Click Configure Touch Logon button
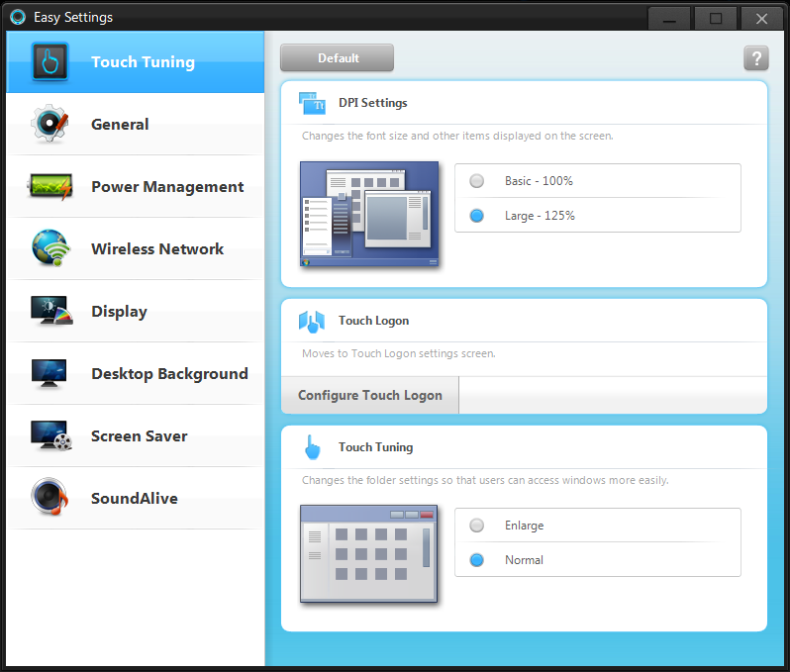The width and height of the screenshot is (790, 672). (x=370, y=395)
